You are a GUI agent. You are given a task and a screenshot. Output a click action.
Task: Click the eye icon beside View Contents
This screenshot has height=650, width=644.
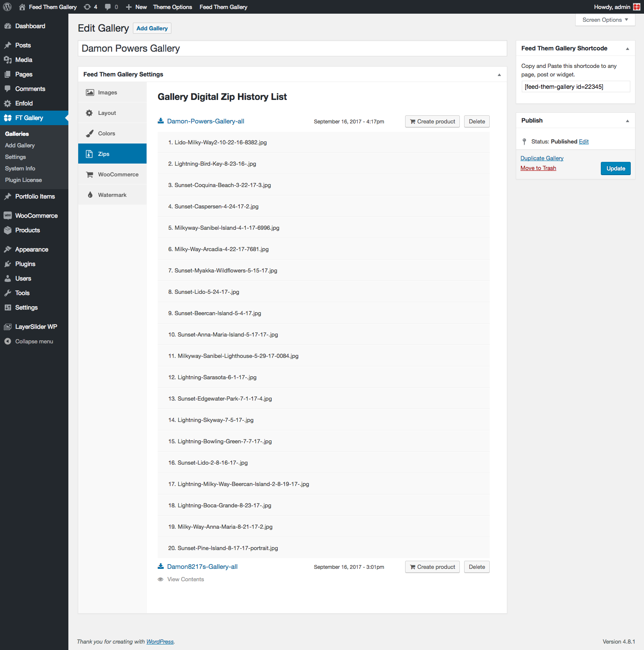click(x=161, y=580)
